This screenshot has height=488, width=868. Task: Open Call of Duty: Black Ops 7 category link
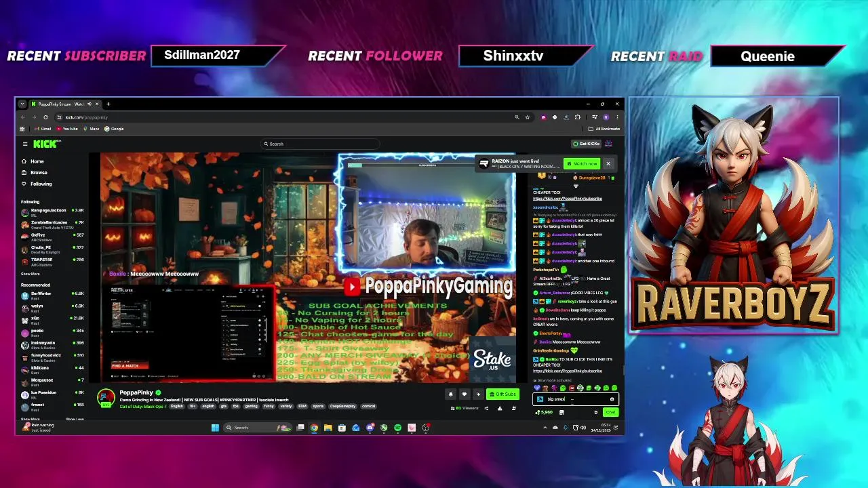pos(142,406)
